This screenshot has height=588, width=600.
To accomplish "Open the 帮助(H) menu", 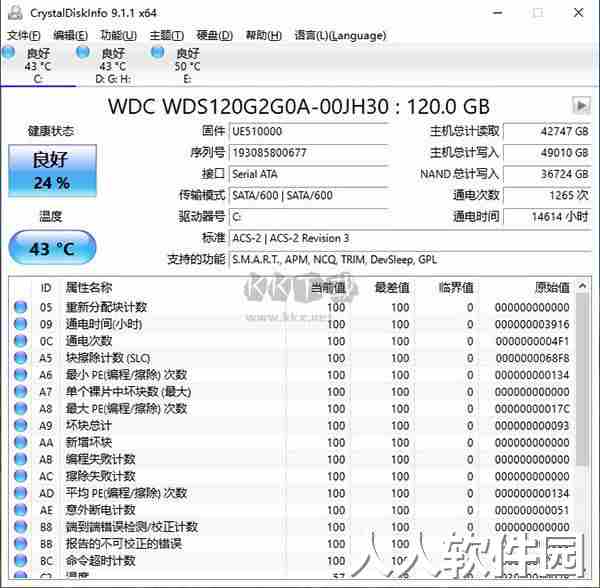I will [x=263, y=36].
